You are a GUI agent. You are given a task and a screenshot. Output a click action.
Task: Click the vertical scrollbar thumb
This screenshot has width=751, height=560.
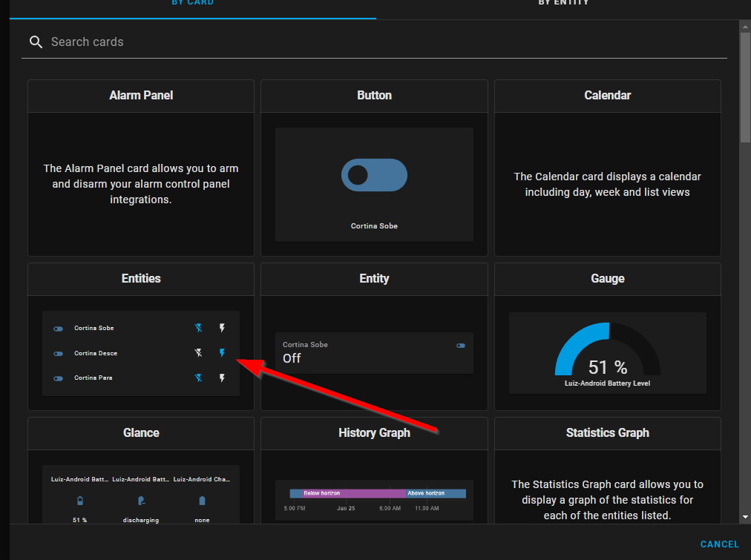(x=745, y=87)
